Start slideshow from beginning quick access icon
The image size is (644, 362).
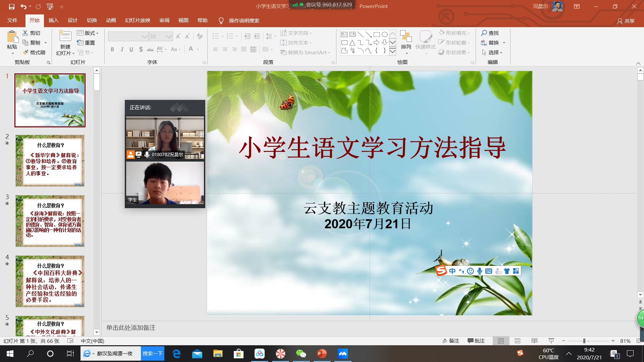point(50,6)
